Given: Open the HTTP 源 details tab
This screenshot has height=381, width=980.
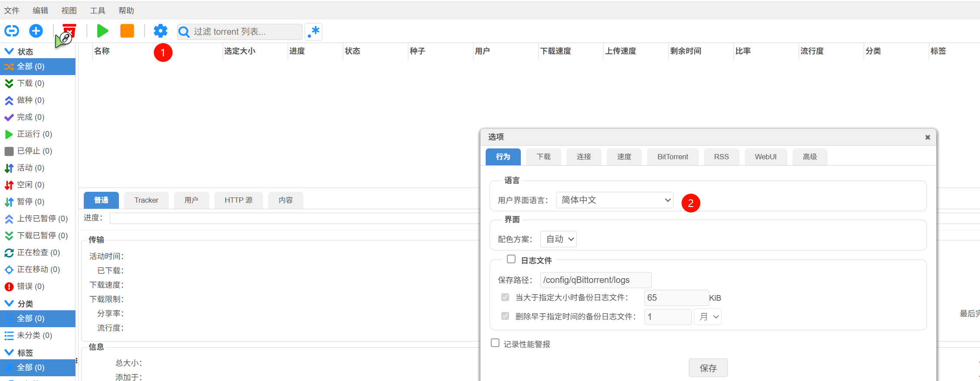Looking at the screenshot, I should 239,200.
